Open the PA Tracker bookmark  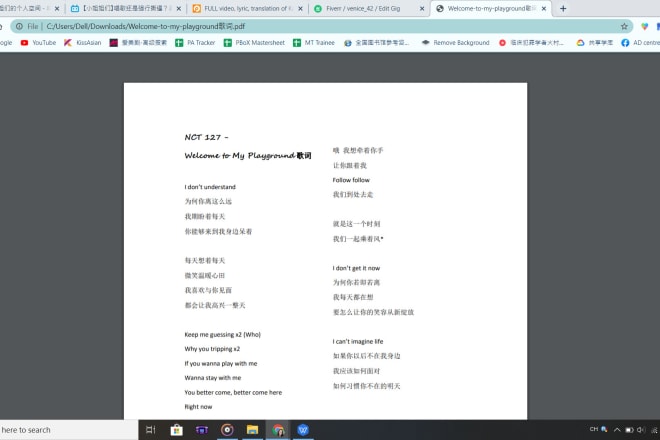(x=195, y=43)
